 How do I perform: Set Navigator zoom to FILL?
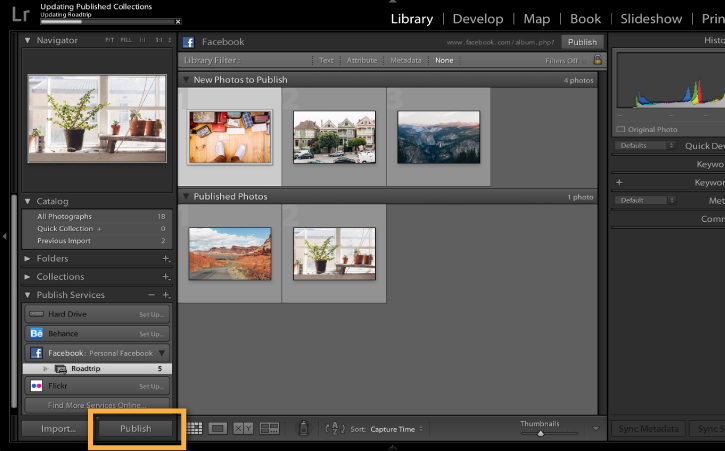(126, 40)
